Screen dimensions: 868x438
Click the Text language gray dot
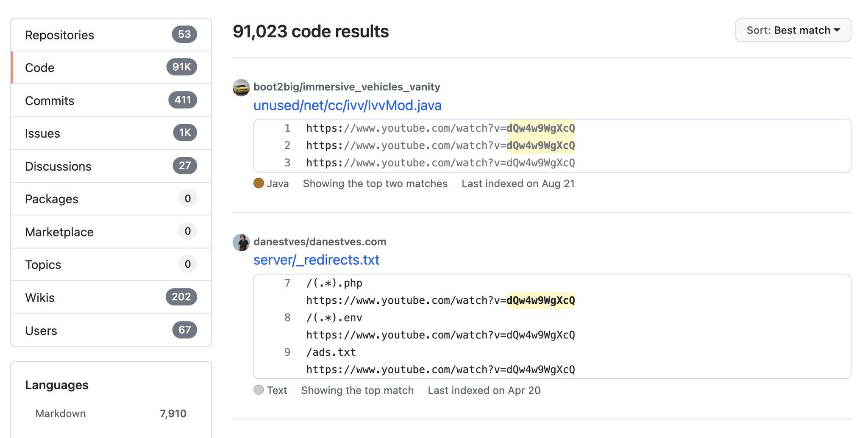click(x=259, y=390)
